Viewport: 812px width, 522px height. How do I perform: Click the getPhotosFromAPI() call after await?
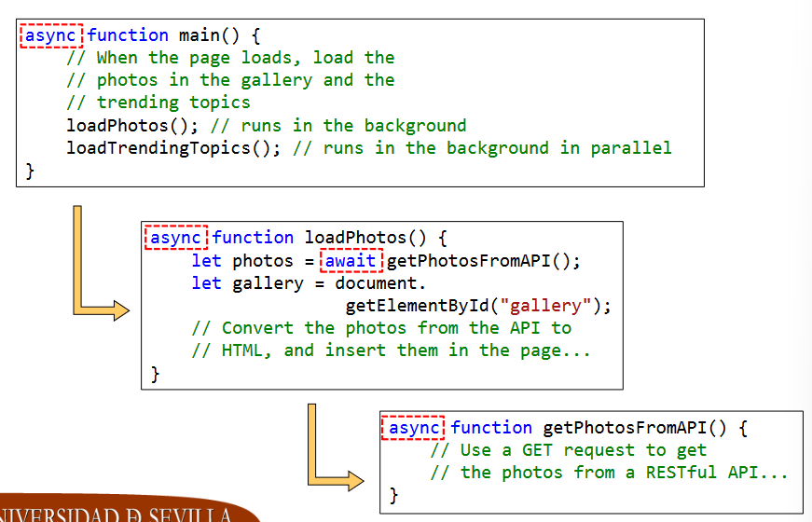(483, 261)
